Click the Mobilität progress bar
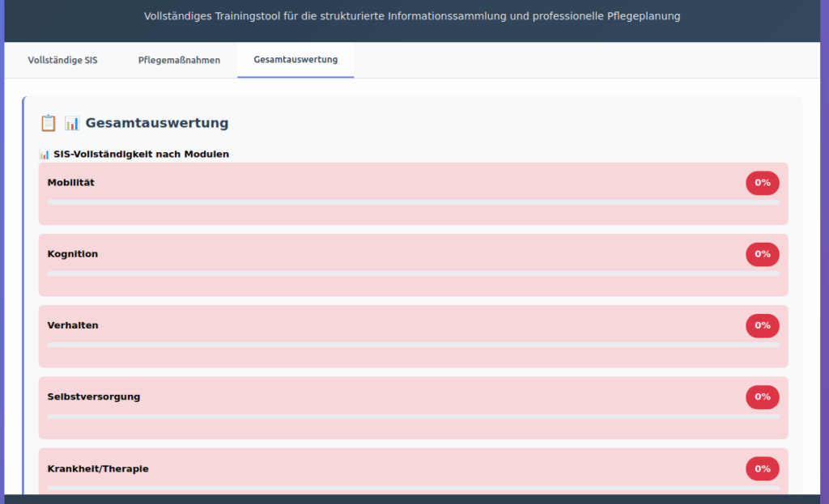Viewport: 829px width, 504px height. click(413, 202)
